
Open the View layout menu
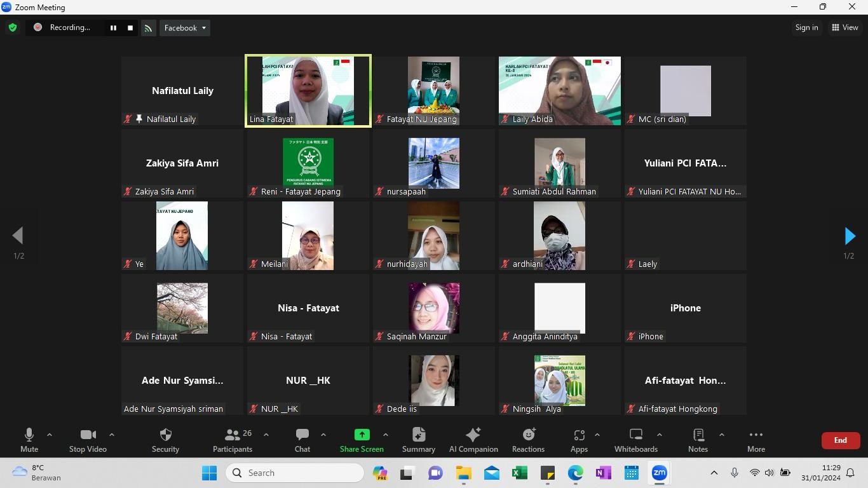tap(845, 27)
